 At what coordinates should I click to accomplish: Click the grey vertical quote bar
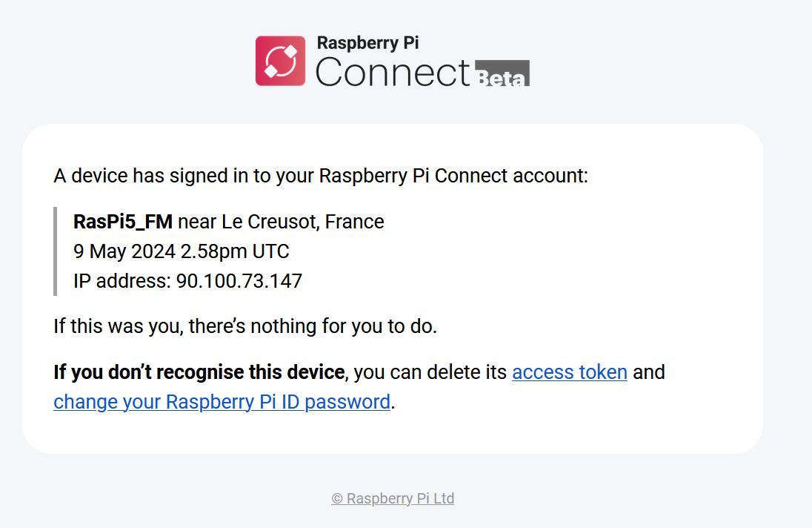coord(55,251)
